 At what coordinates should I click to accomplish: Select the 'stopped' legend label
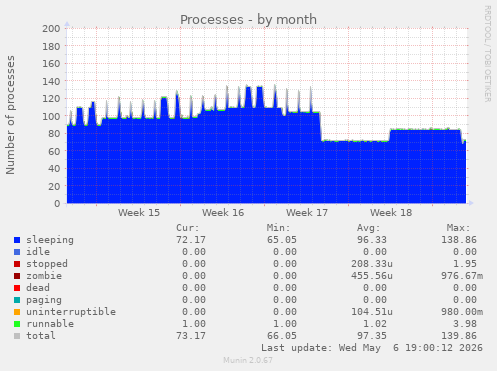(x=47, y=264)
